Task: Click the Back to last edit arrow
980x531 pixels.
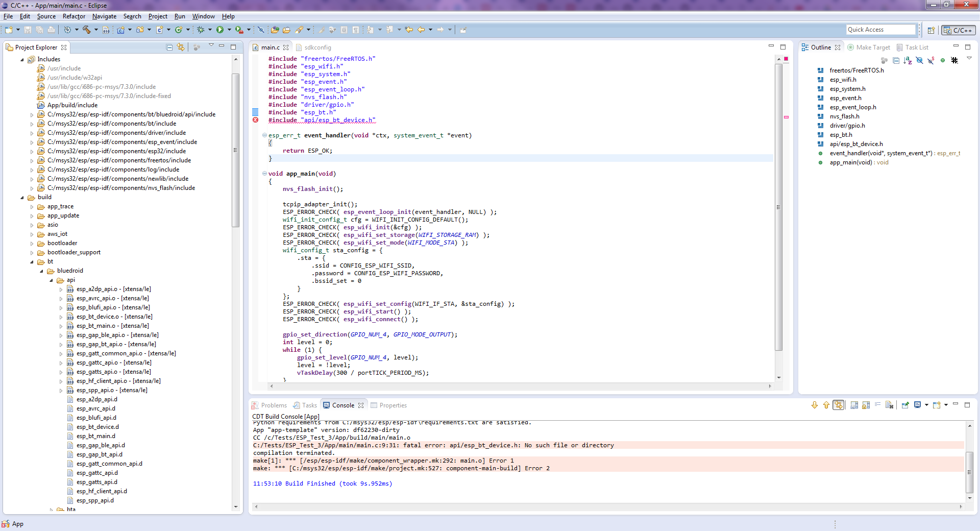Action: [409, 30]
